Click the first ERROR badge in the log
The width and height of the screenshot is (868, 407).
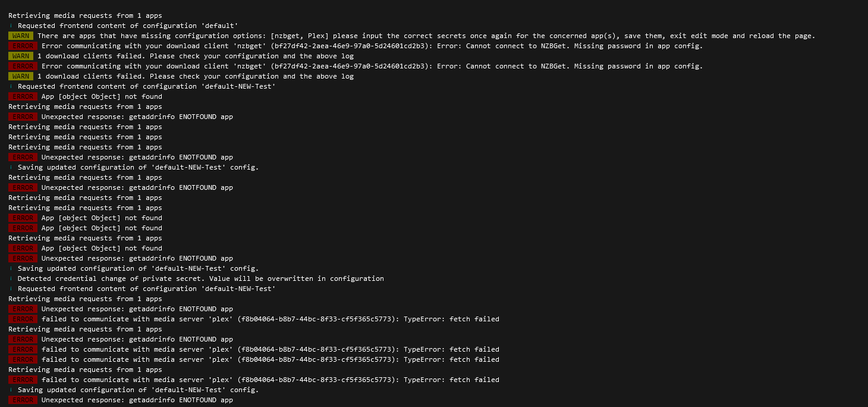(x=23, y=46)
